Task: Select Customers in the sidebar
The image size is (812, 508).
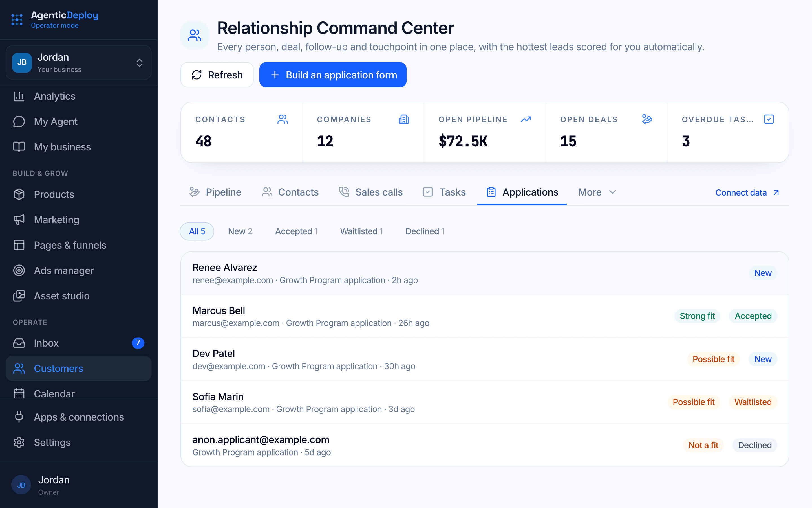Action: click(x=78, y=369)
